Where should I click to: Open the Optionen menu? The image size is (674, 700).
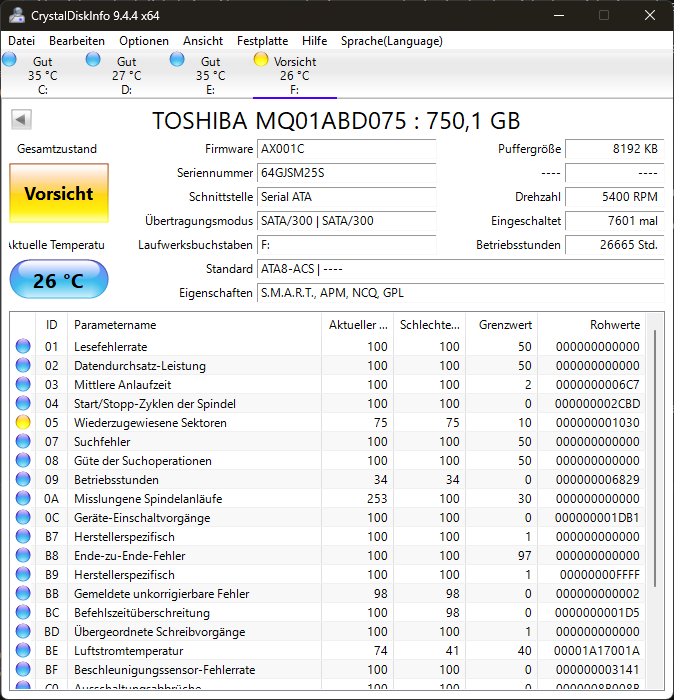pyautogui.click(x=144, y=41)
